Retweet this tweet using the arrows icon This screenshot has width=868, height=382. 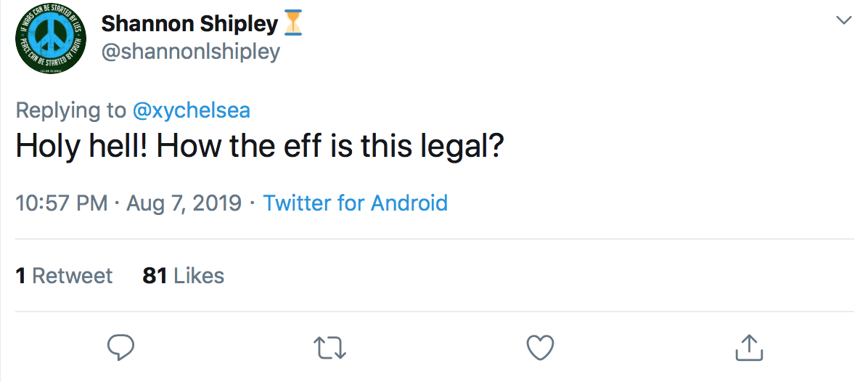click(330, 348)
